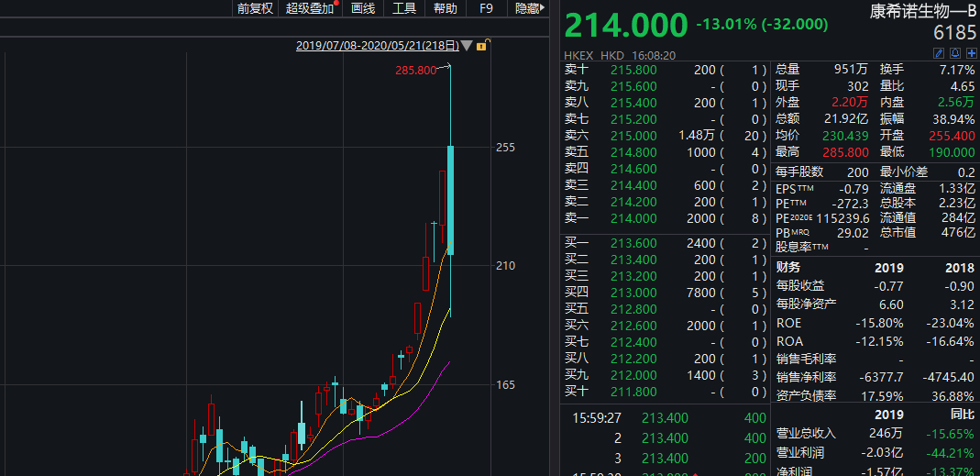Click the 均价 value 230.439

[847, 135]
